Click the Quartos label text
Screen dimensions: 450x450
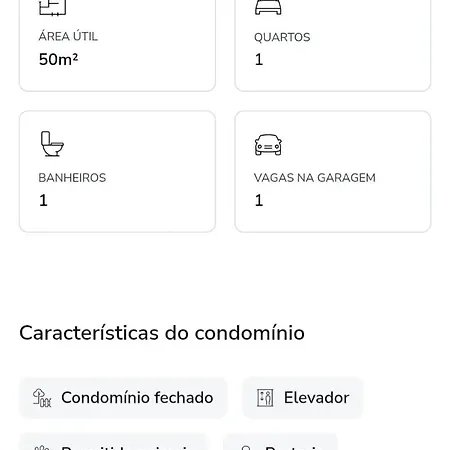[282, 37]
